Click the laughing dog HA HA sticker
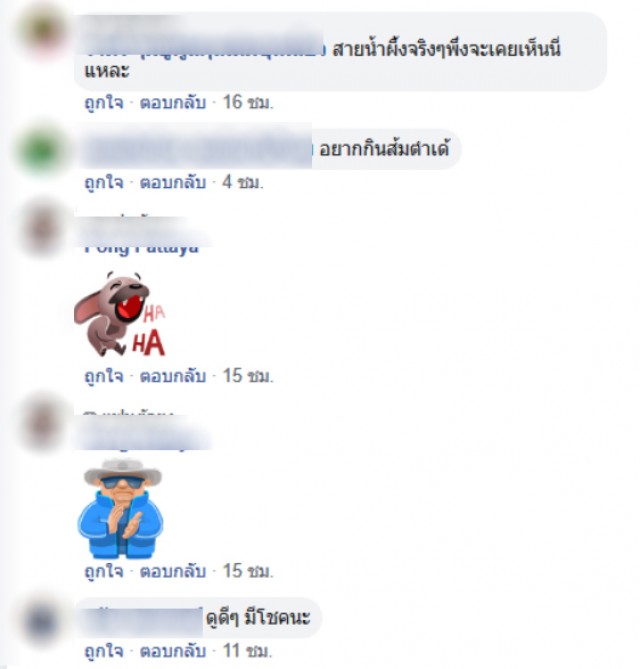 tap(120, 314)
